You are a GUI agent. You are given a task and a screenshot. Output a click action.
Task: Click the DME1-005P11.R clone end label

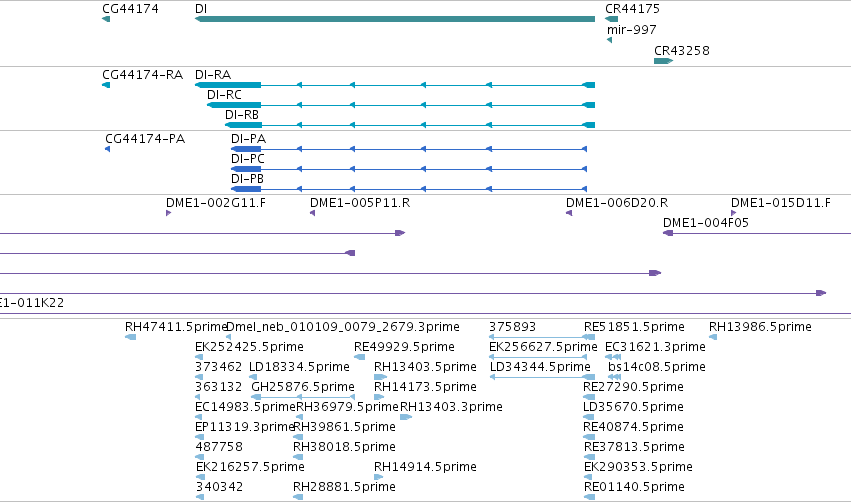[360, 203]
